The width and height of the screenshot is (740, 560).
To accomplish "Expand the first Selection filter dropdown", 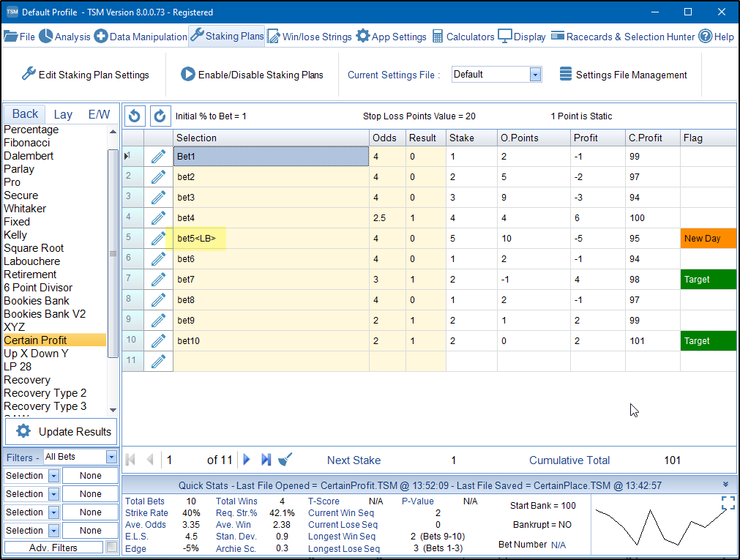I will point(53,476).
